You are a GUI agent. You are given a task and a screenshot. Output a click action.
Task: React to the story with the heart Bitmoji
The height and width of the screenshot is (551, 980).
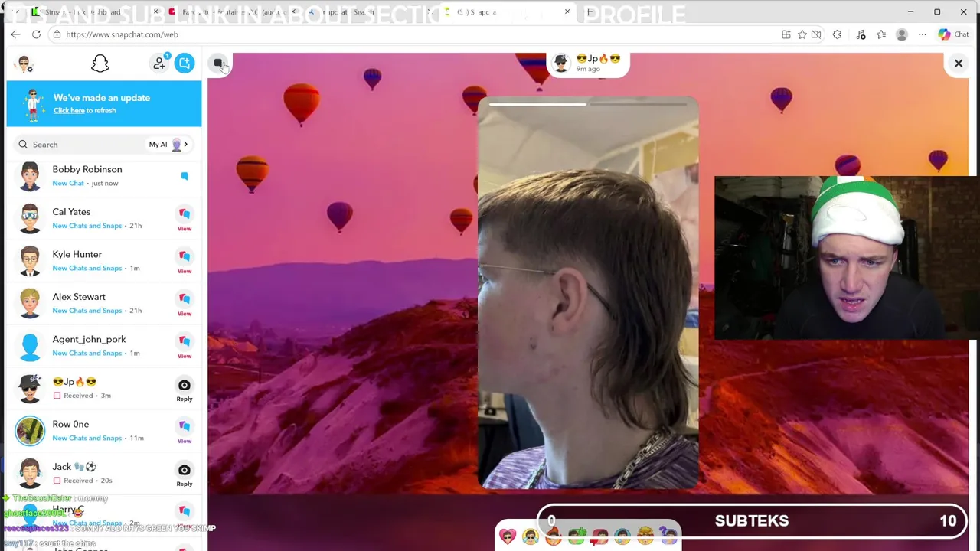508,536
